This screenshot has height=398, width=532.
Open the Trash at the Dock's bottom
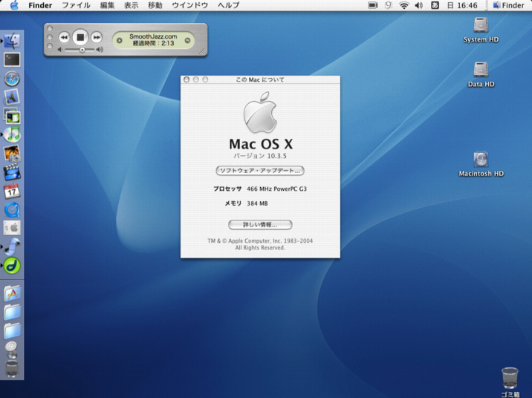(x=12, y=368)
